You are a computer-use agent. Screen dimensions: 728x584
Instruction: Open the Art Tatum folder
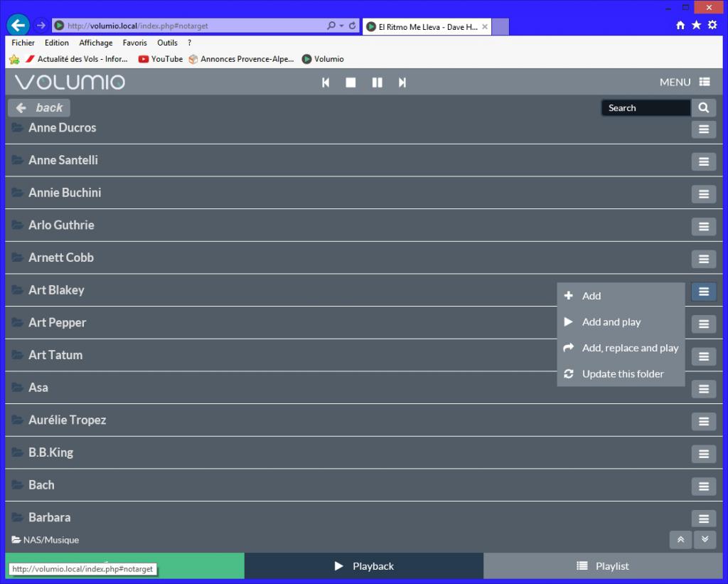coord(55,356)
